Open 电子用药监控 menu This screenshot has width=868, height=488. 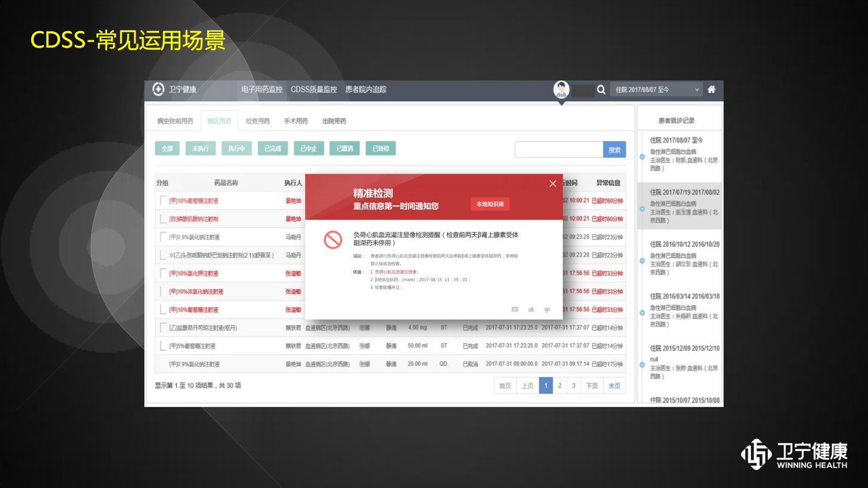(x=262, y=89)
